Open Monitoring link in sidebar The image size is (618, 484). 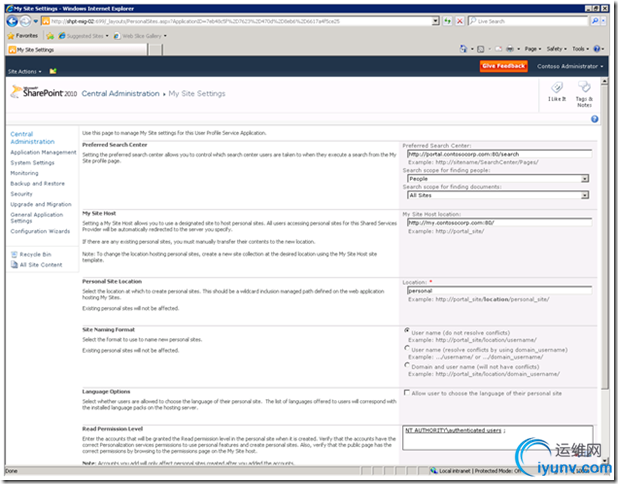tap(24, 173)
